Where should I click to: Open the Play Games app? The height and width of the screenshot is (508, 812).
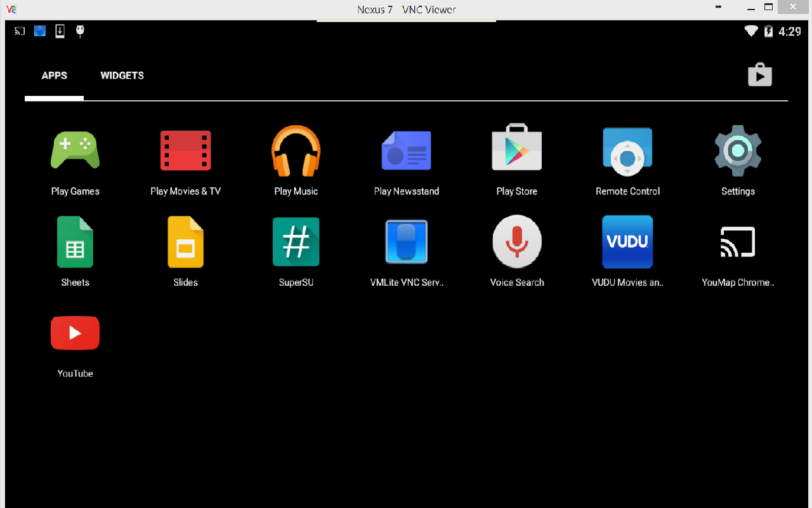pyautogui.click(x=75, y=150)
